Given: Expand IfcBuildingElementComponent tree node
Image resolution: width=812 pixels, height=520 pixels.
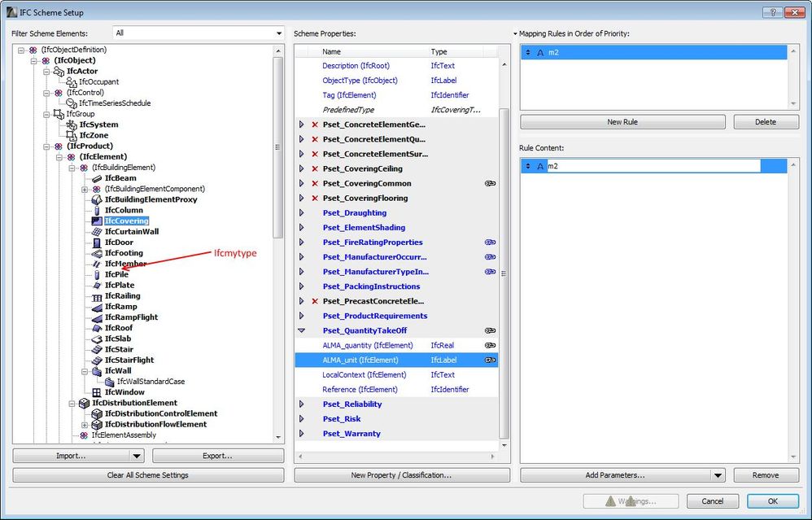Looking at the screenshot, I should pos(85,190).
